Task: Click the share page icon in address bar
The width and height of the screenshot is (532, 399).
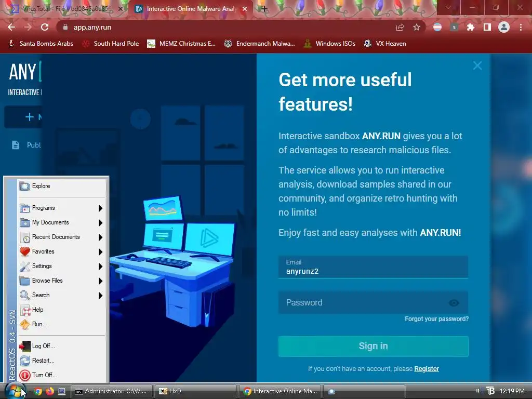Action: (400, 27)
